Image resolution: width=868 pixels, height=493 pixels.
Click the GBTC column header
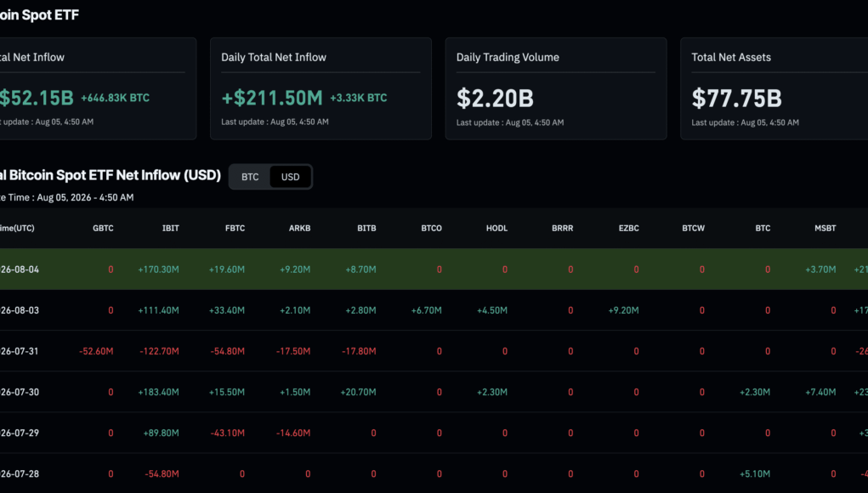click(x=103, y=228)
